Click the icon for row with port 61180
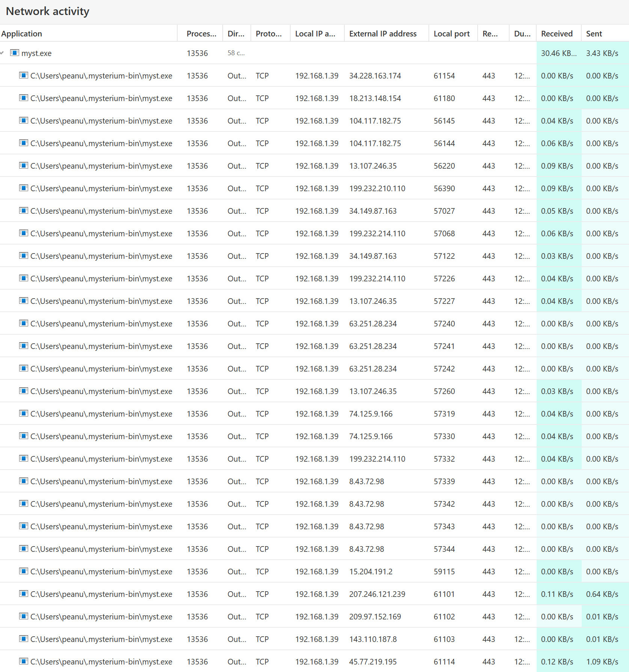629x672 pixels. 23,98
